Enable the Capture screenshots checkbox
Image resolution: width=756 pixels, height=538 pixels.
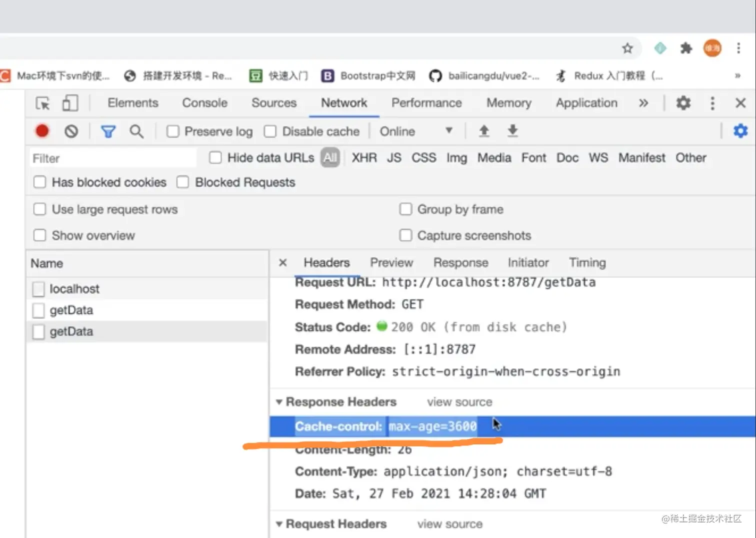405,235
